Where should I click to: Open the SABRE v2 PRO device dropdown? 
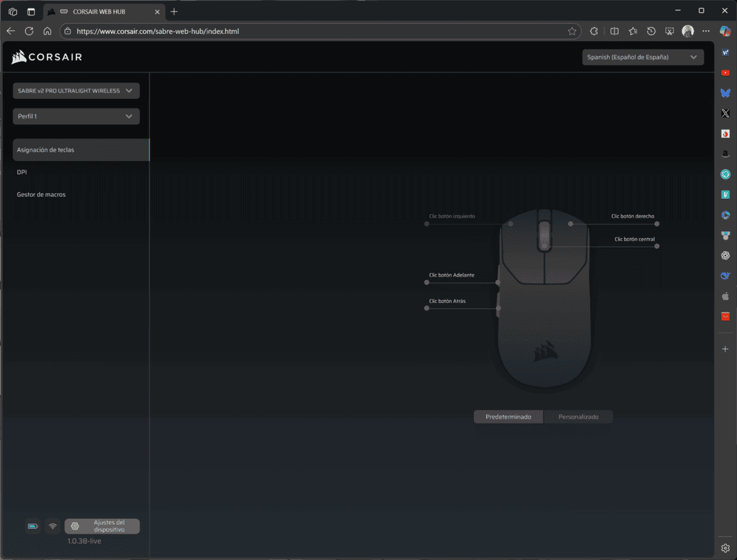coord(76,91)
